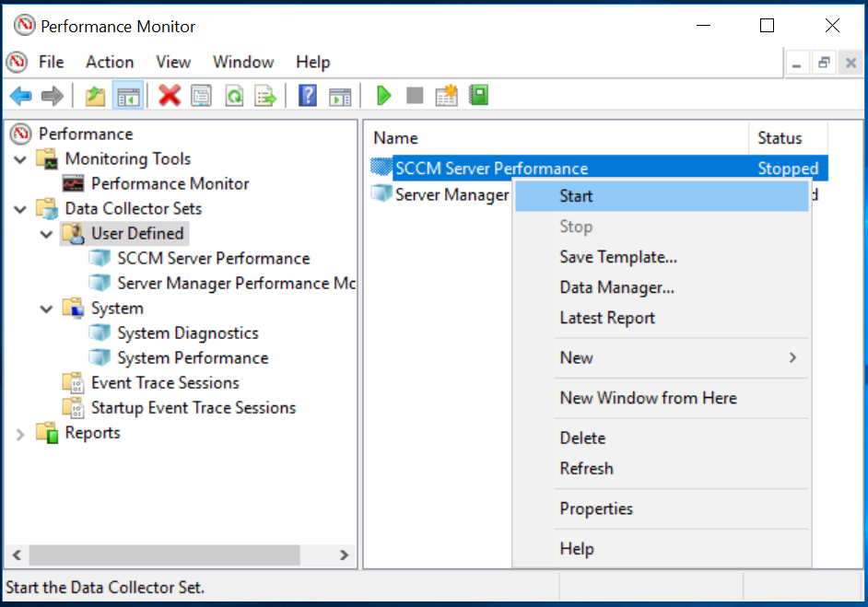This screenshot has height=607, width=868.
Task: Choose Data Manager... from the context menu
Action: tap(663, 287)
